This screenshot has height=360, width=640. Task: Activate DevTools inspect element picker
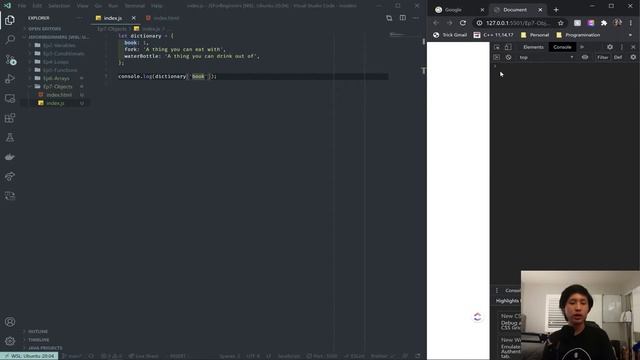pos(497,47)
